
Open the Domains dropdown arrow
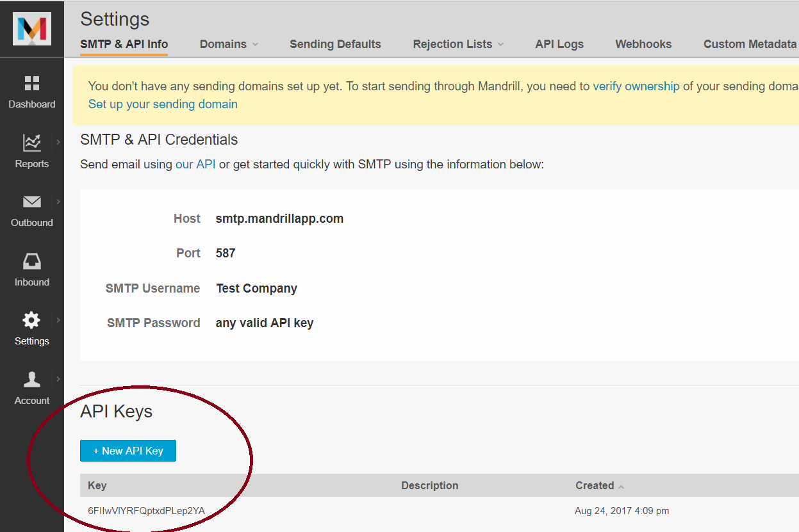(x=255, y=45)
